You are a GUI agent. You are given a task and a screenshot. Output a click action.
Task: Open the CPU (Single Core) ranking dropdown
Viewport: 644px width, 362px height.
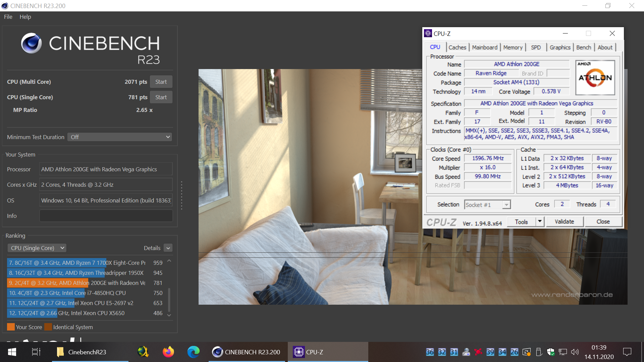(x=37, y=248)
